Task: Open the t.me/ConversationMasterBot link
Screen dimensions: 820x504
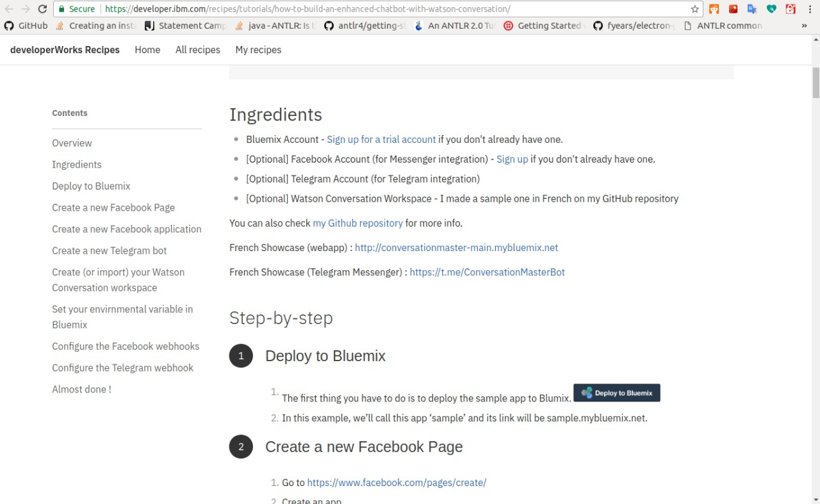Action: click(x=487, y=272)
